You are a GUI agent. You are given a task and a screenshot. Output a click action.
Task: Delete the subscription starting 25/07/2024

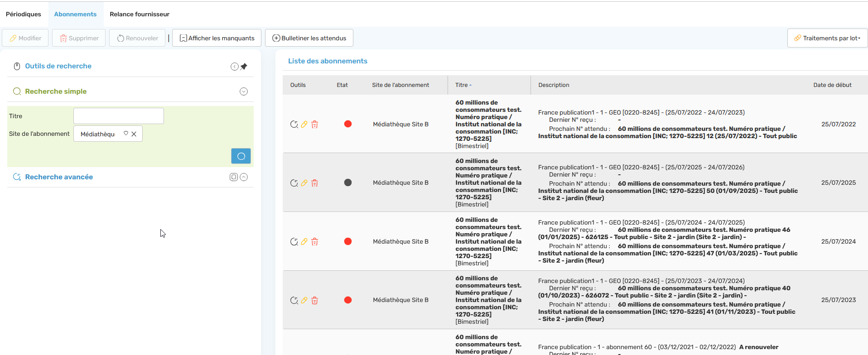point(314,242)
